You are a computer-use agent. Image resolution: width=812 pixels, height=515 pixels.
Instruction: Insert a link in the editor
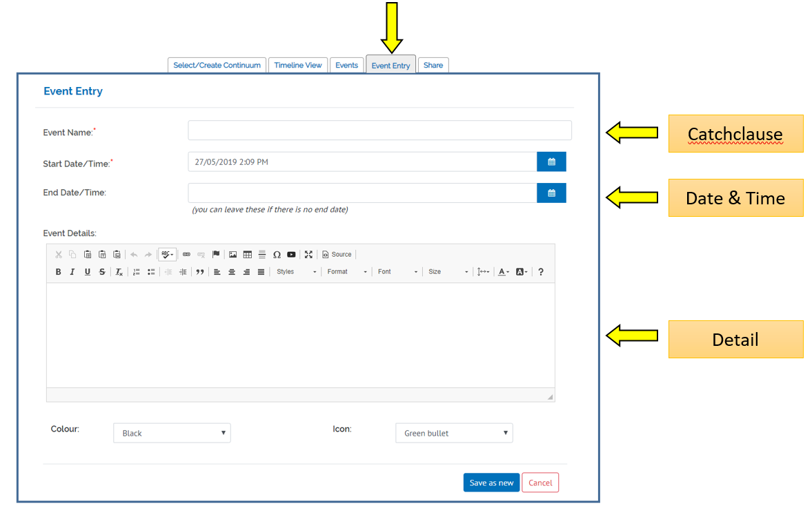(186, 255)
